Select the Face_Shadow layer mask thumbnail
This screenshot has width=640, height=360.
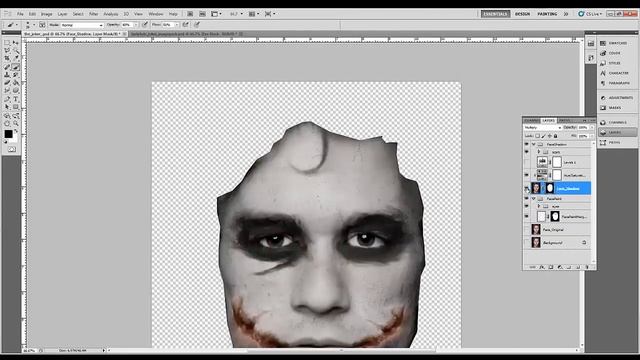[549, 188]
